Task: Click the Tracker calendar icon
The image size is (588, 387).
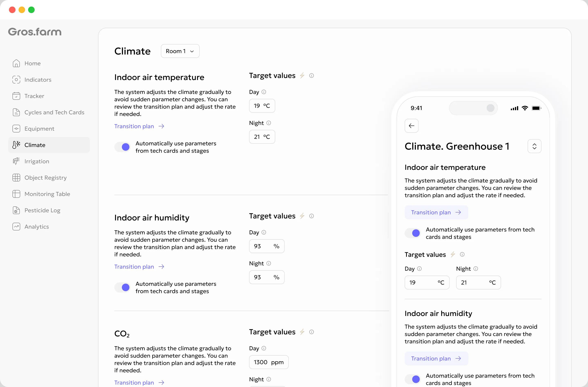Action: 16,96
